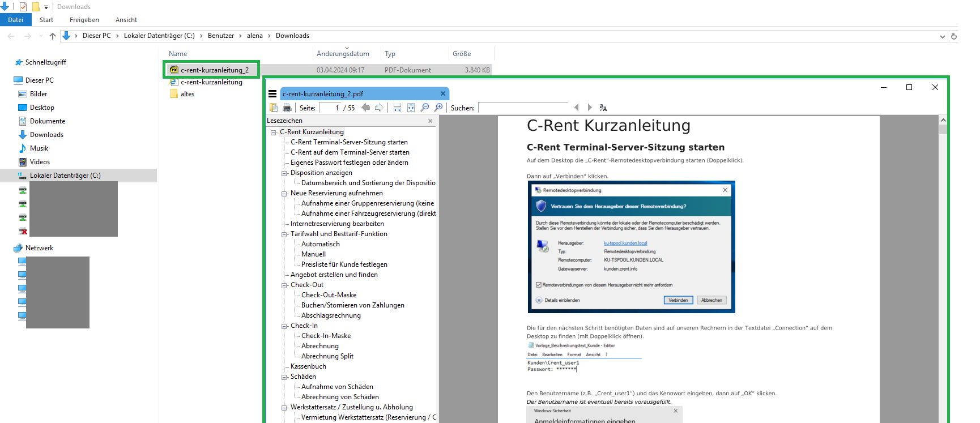Screen dimensions: 980x423
Task: Open the Ansicht ribbon tab
Action: (126, 20)
